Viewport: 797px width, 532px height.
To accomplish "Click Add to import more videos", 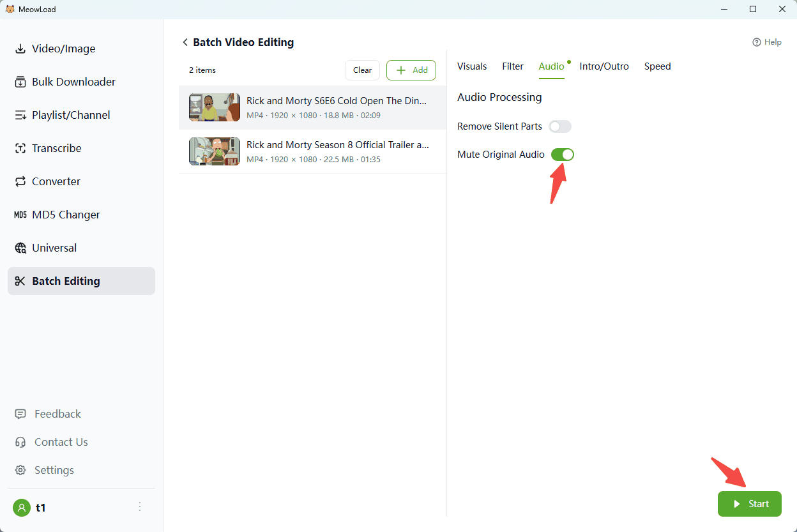I will (411, 70).
